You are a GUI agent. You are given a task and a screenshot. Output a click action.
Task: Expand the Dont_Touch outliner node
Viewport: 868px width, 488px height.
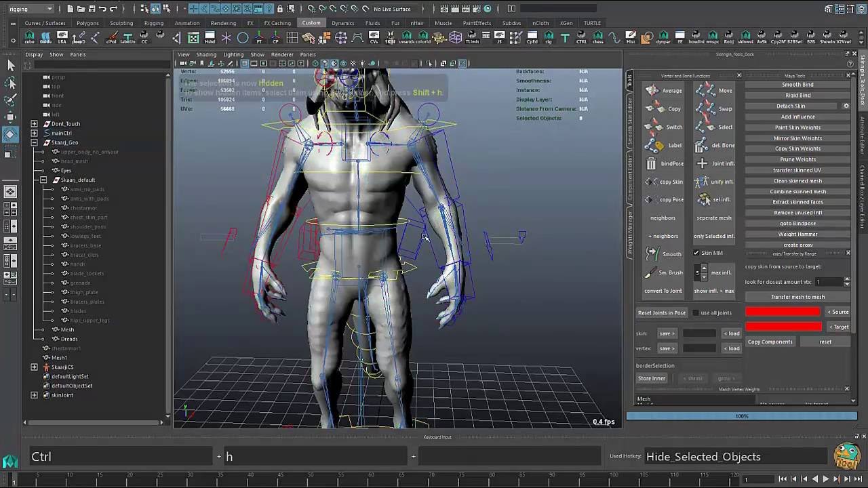click(x=35, y=124)
